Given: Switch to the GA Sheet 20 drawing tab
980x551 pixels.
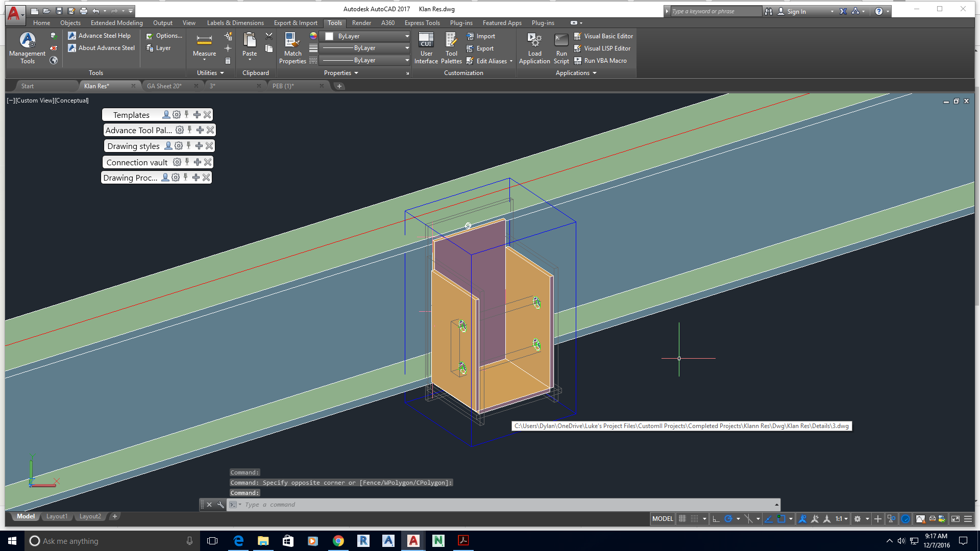Looking at the screenshot, I should 164,86.
